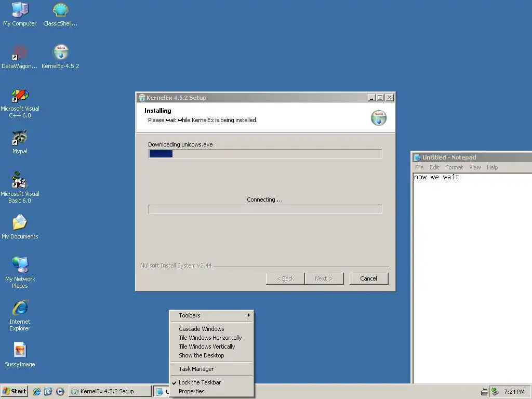Viewport: 532px width, 399px height.
Task: Click the Start button
Action: click(x=14, y=391)
